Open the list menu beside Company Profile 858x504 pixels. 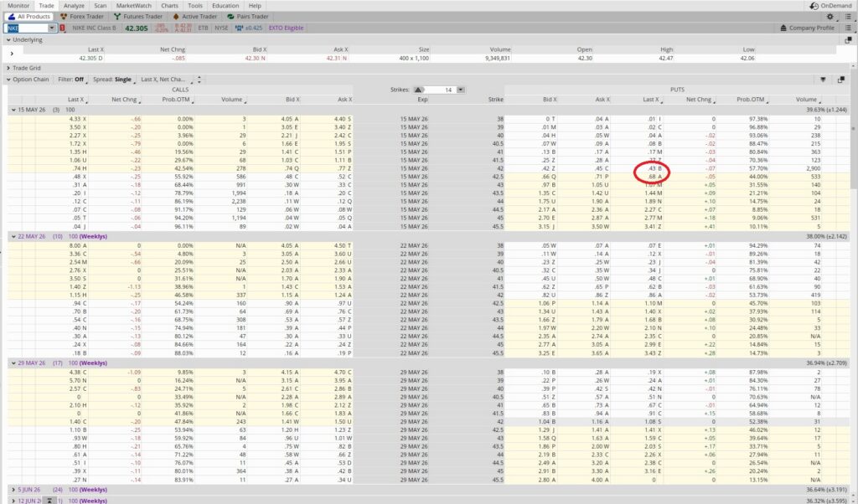pyautogui.click(x=848, y=28)
